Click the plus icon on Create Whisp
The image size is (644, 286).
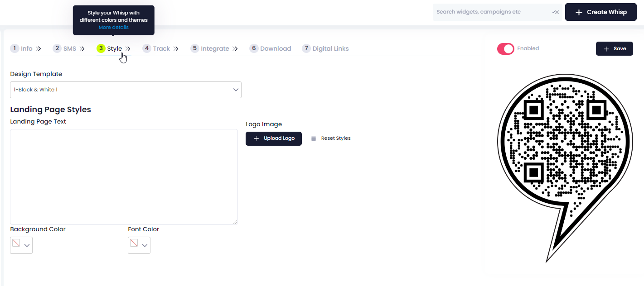pyautogui.click(x=579, y=13)
